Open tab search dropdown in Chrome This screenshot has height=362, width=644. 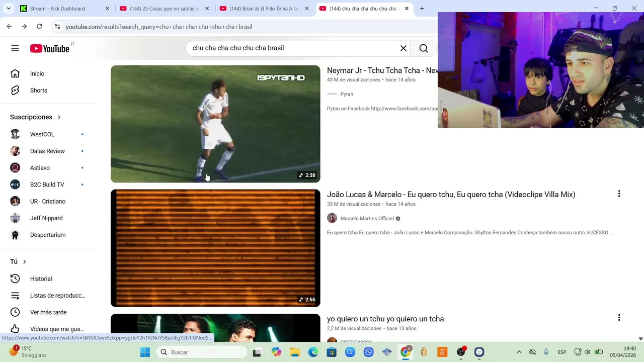pyautogui.click(x=9, y=9)
